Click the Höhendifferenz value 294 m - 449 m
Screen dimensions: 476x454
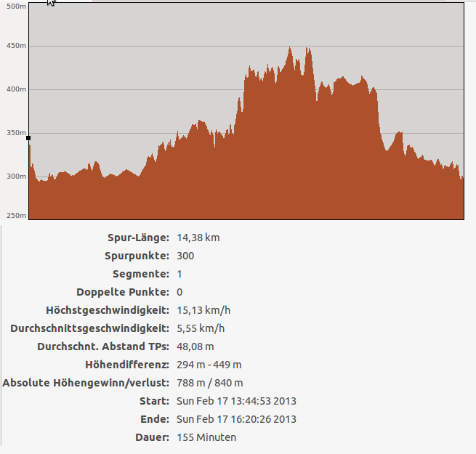(x=209, y=365)
